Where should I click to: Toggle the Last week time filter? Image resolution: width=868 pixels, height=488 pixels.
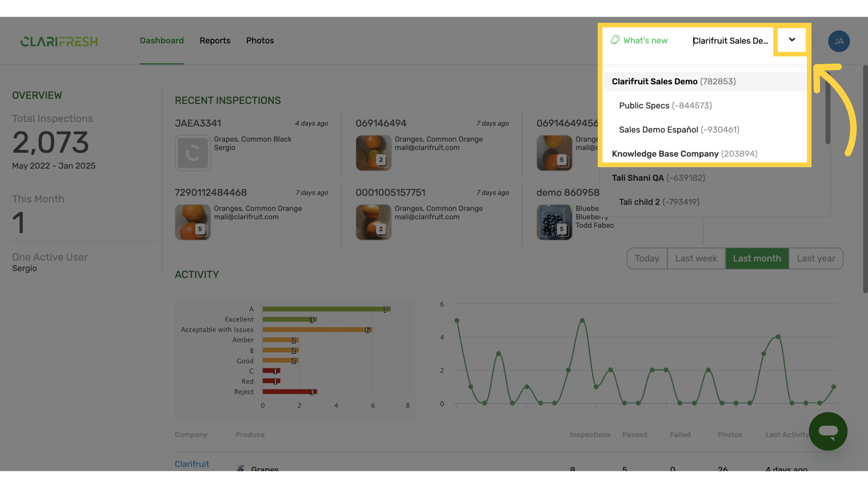696,258
